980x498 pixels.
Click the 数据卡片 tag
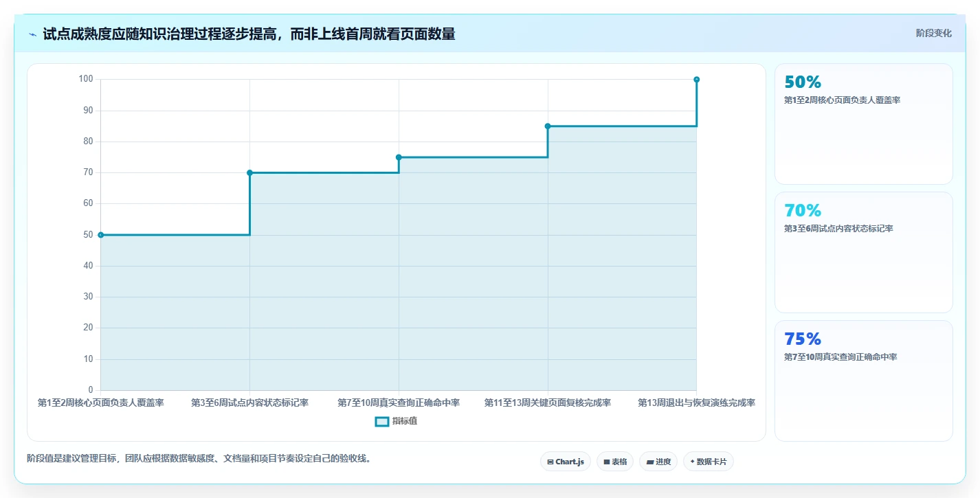[x=709, y=462]
